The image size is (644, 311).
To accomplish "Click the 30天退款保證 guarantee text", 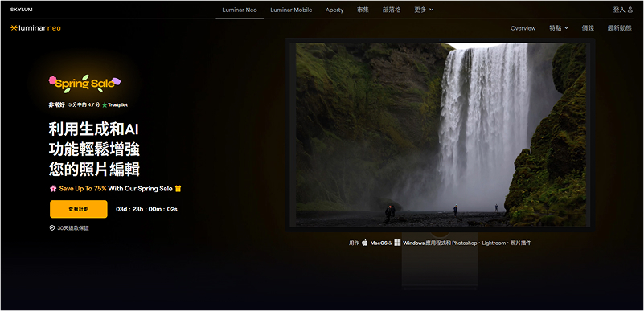I will click(x=73, y=228).
